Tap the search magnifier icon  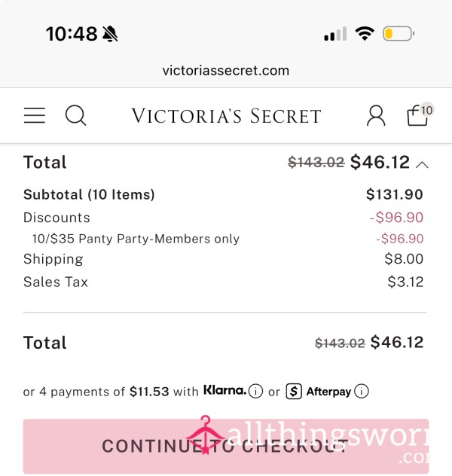pos(75,115)
